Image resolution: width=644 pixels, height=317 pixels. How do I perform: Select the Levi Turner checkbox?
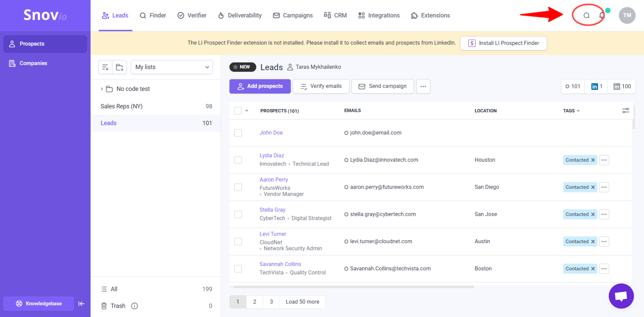point(238,242)
